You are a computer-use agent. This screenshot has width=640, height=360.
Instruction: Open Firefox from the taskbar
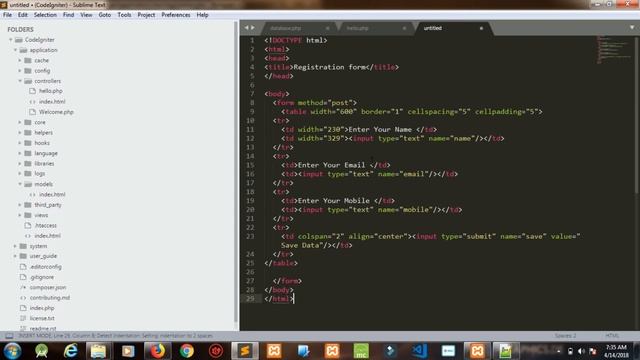157,351
